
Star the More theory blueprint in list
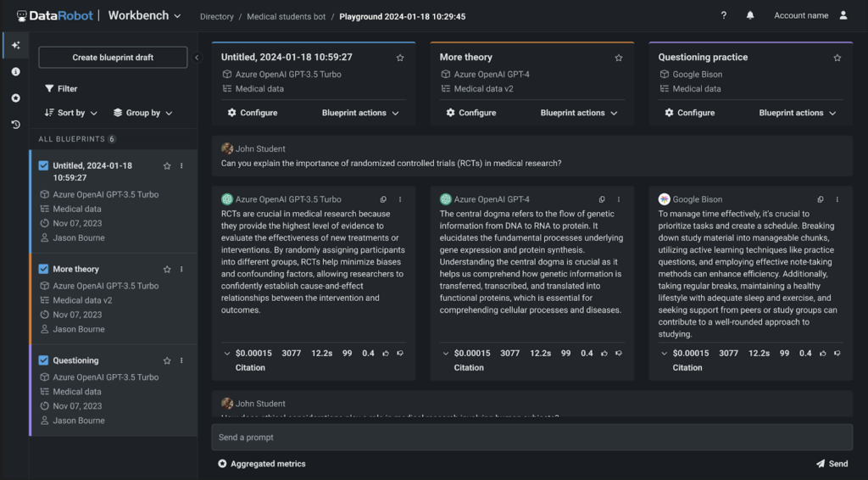167,269
